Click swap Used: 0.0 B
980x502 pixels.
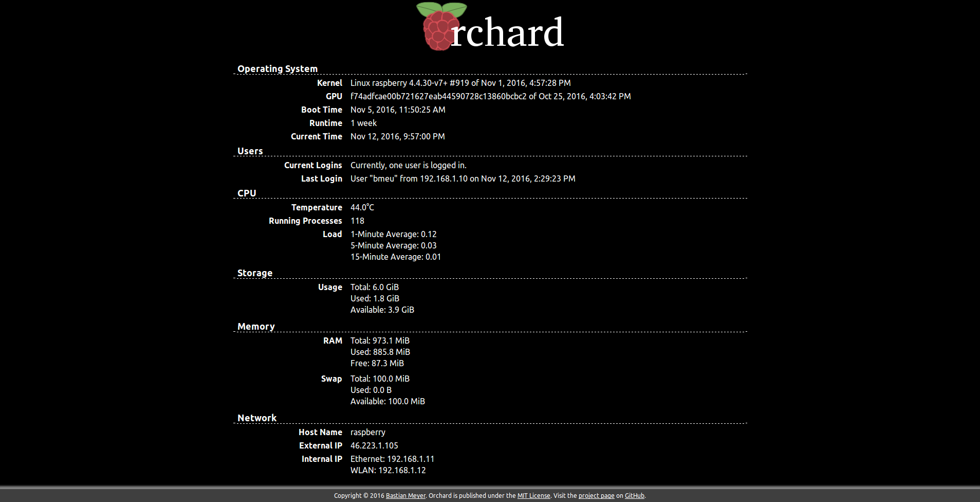coord(371,390)
